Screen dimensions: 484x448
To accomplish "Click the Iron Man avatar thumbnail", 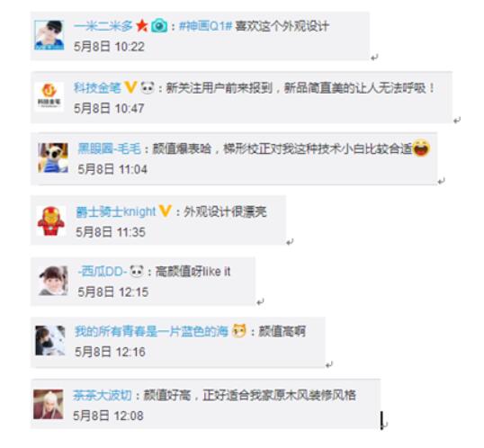I will point(51,221).
